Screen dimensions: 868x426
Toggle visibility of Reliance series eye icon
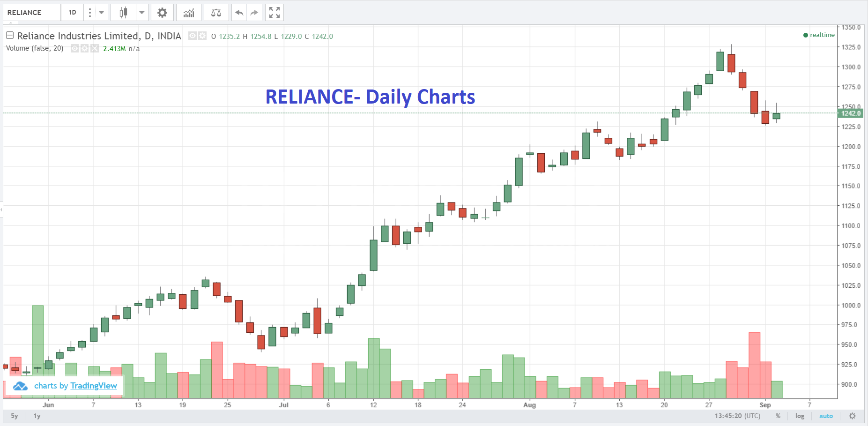coord(192,36)
